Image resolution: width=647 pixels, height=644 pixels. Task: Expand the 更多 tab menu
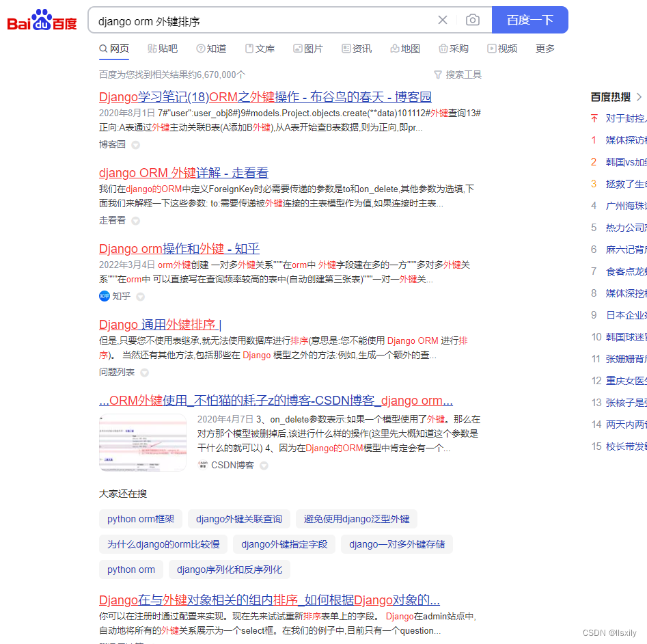[x=545, y=49]
